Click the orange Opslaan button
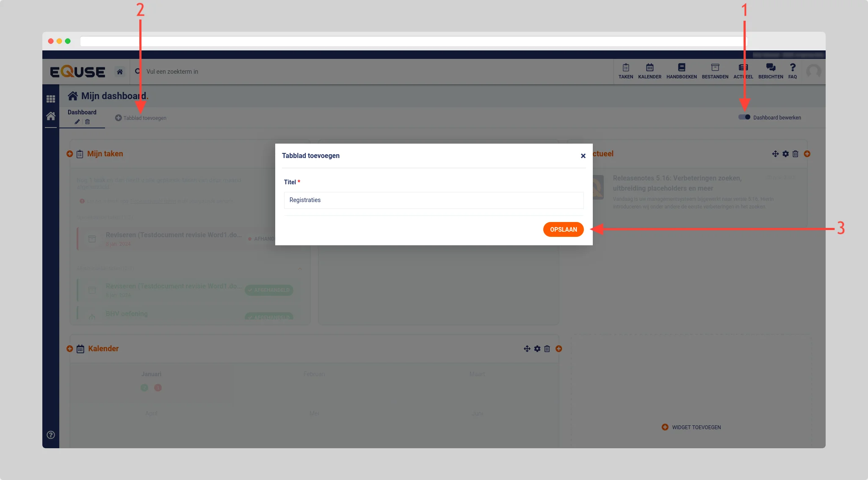The height and width of the screenshot is (480, 868). pyautogui.click(x=563, y=230)
